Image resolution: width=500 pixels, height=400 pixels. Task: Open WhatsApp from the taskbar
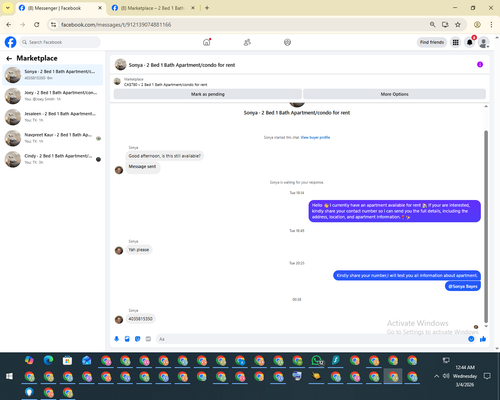(x=316, y=360)
